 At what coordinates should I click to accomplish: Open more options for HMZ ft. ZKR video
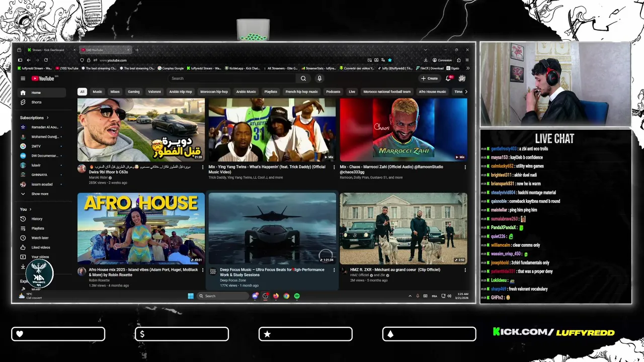coord(465,270)
